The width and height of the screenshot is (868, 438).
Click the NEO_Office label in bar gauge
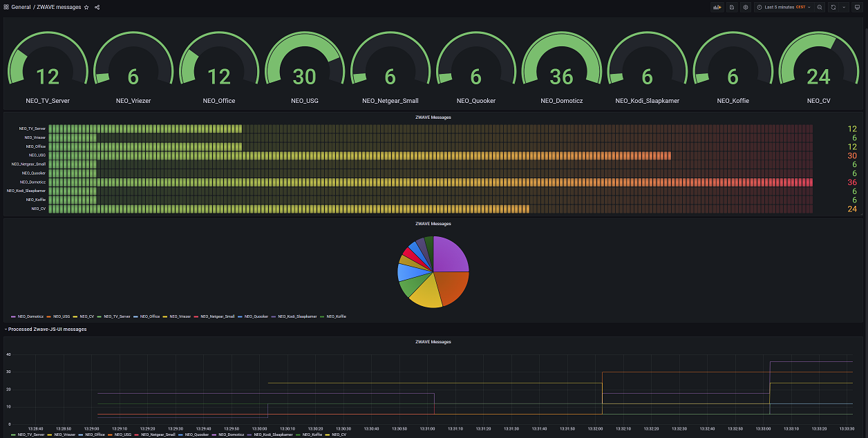36,146
